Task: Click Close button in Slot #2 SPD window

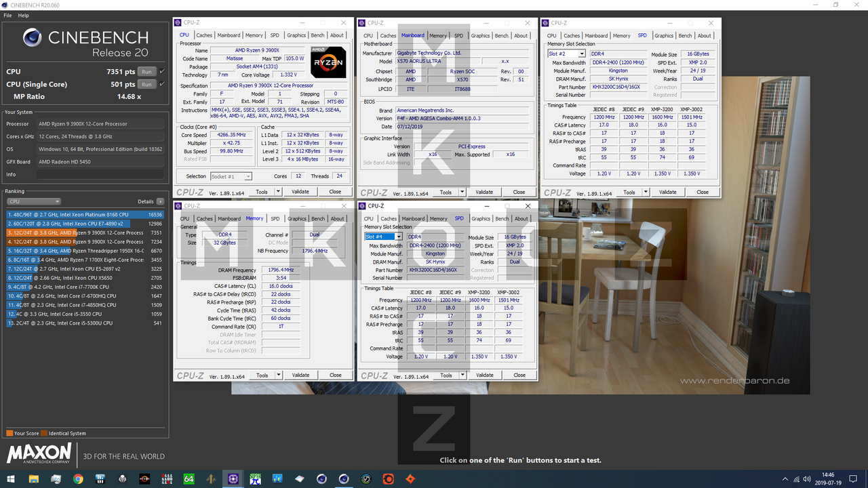Action: pos(703,192)
